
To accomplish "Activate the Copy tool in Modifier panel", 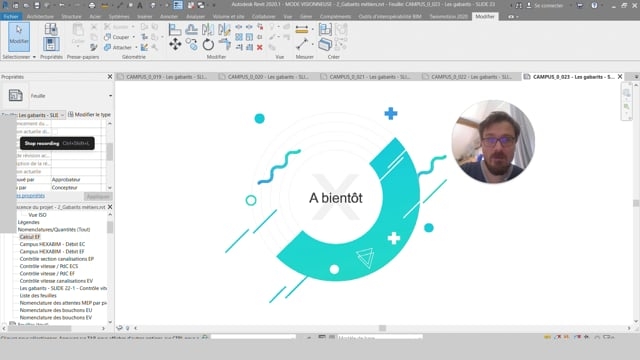I will [x=191, y=44].
